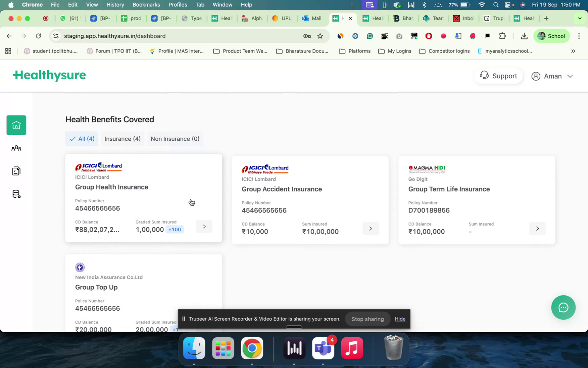Select the All (4) filter
The height and width of the screenshot is (368, 588).
tap(81, 139)
